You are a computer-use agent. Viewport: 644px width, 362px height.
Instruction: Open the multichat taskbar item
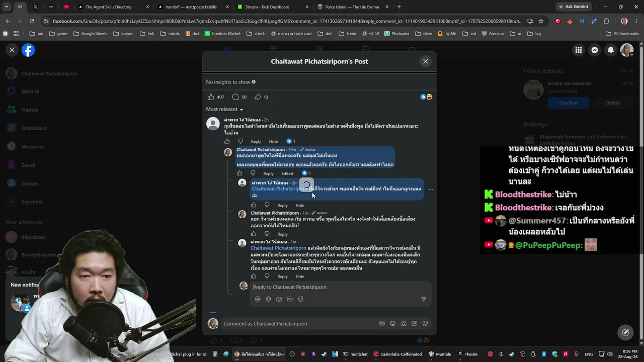tap(355, 354)
